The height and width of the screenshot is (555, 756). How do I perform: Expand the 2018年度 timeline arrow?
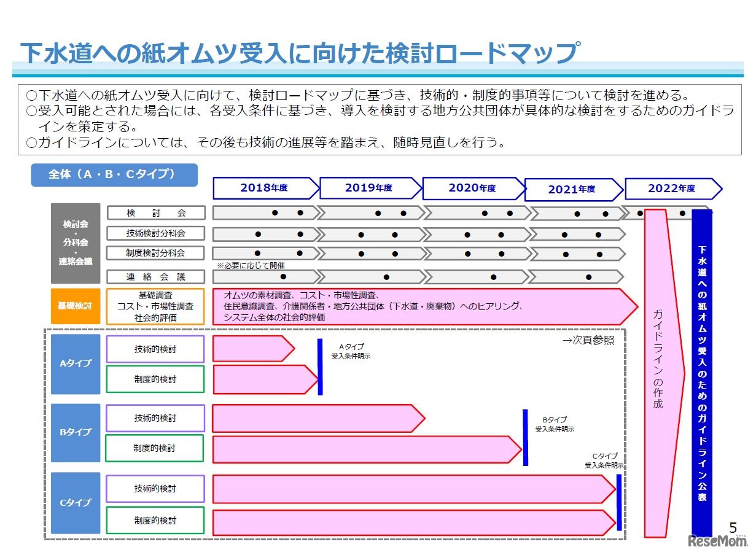(x=265, y=188)
